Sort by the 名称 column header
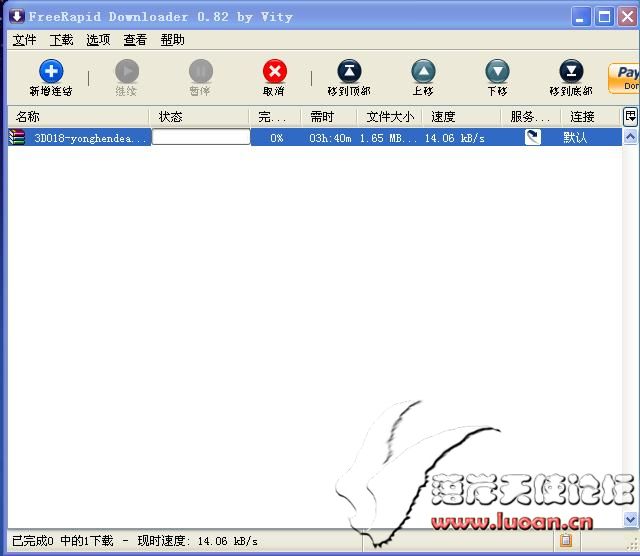Screen dimensions: 640x556 click(x=78, y=117)
